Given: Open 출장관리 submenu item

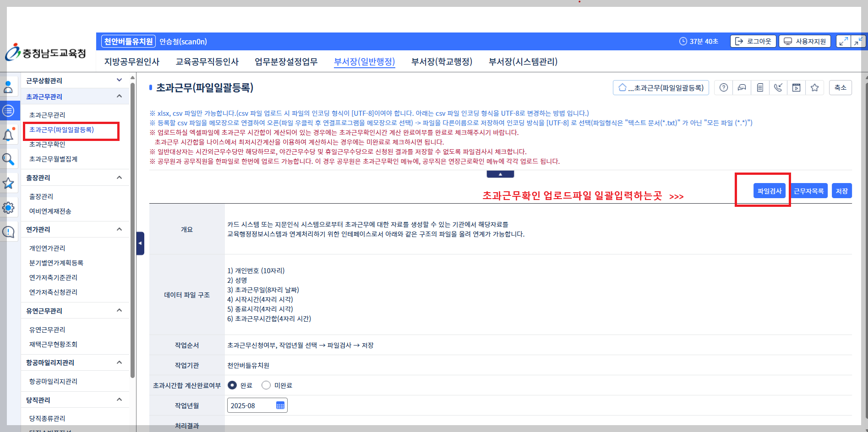Looking at the screenshot, I should [41, 196].
